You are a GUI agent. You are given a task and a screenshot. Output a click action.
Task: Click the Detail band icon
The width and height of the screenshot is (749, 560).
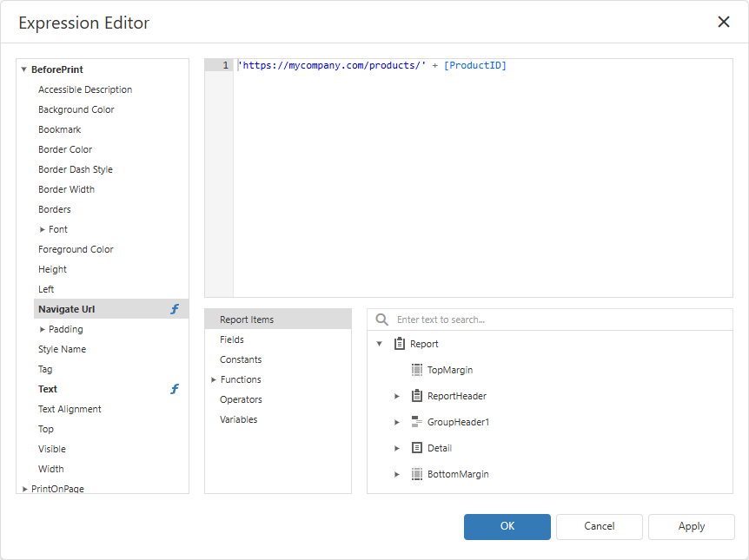[417, 448]
